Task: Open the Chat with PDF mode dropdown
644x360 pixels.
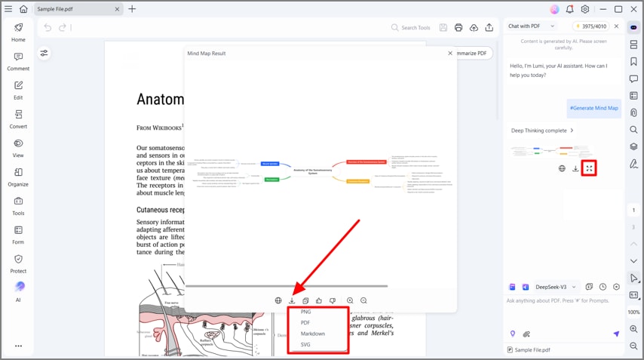Action: (532, 26)
